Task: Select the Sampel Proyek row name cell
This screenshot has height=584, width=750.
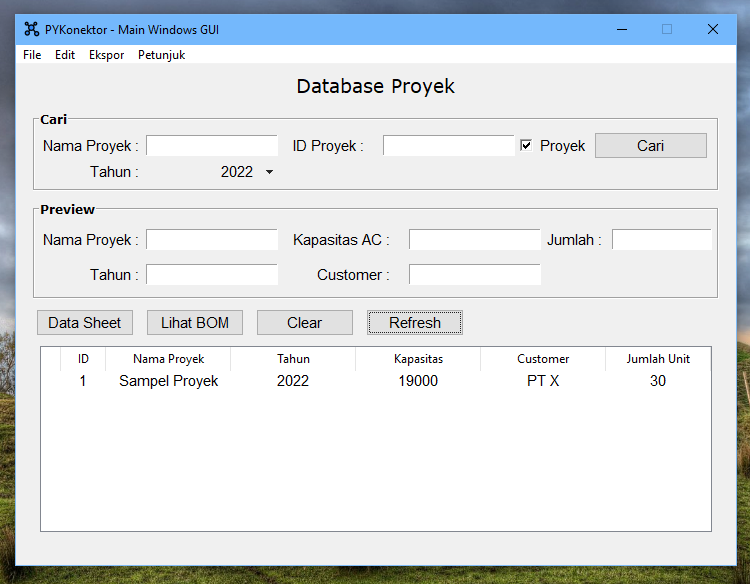Action: (168, 381)
